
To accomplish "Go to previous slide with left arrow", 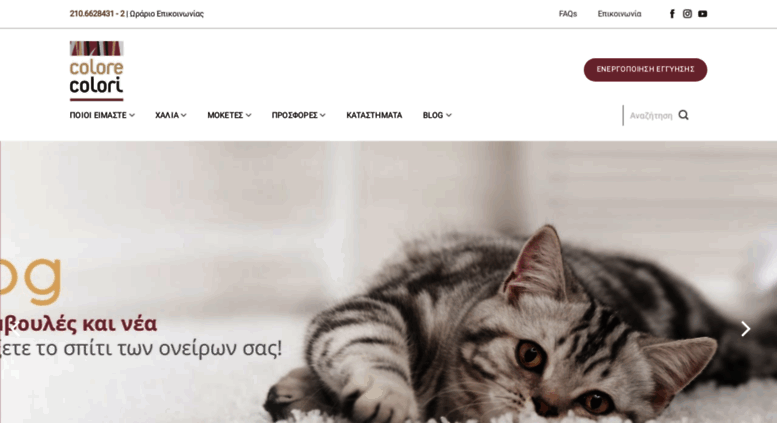I will (15, 328).
